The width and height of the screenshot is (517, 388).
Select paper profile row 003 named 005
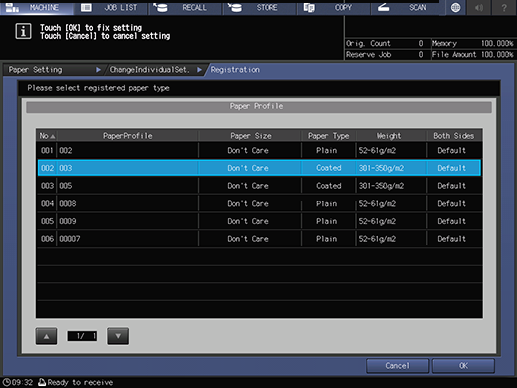(259, 186)
